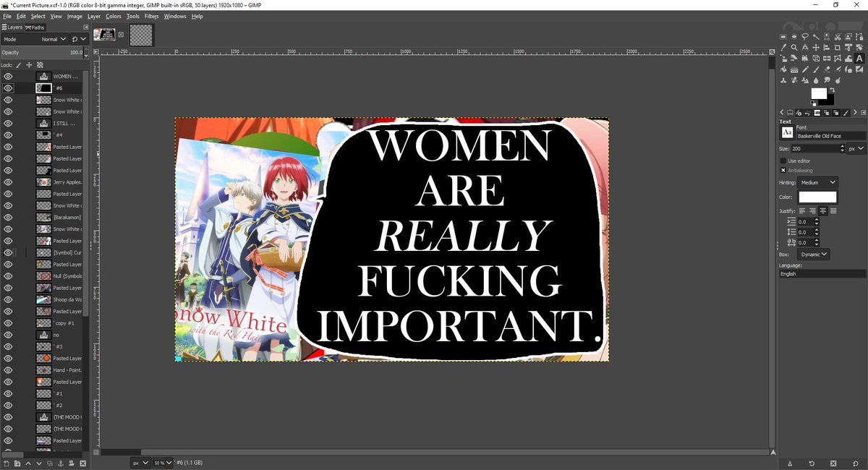Select the Fuzzy Select wand tool
Screen dimensions: 868x470
click(x=816, y=37)
